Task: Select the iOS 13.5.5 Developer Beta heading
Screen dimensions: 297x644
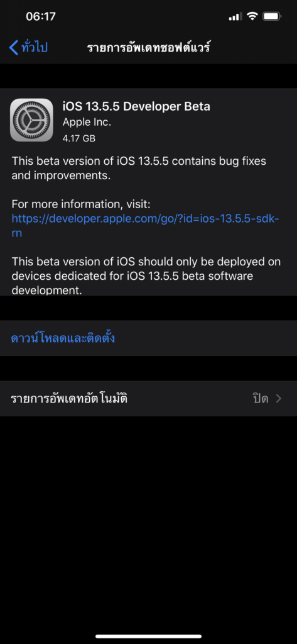Action: 136,106
